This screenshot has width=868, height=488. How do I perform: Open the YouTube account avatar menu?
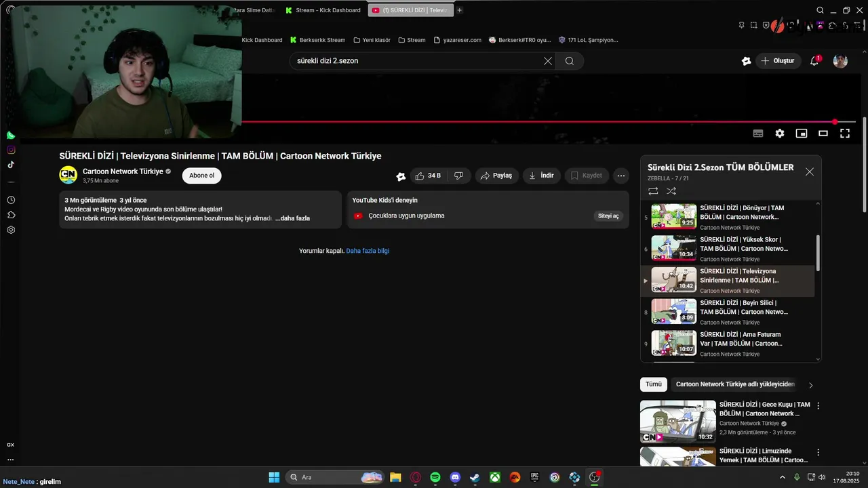(840, 61)
